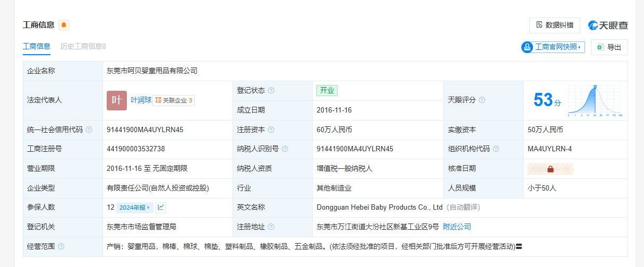Viewport: 644px width, 267px height.
Task: Open the 附近公司 nearby companies link
Action: coord(457,227)
